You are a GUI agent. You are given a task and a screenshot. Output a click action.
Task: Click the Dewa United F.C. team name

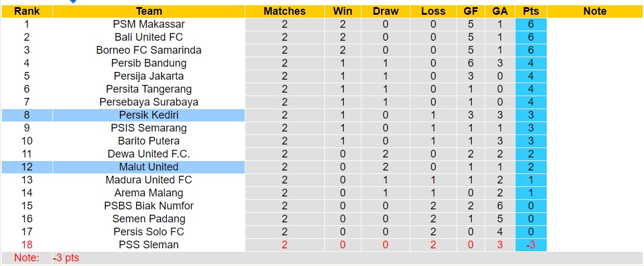[149, 154]
